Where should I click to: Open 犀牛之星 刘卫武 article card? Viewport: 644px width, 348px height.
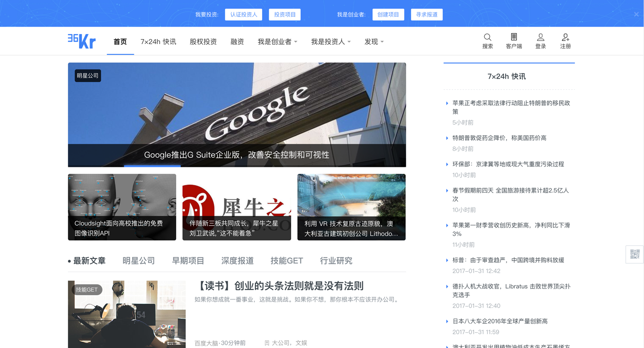pyautogui.click(x=236, y=207)
